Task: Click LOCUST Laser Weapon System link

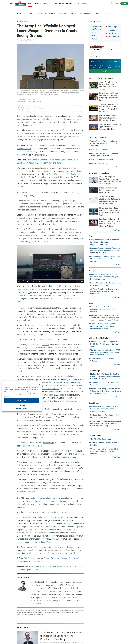Action: tap(49, 147)
